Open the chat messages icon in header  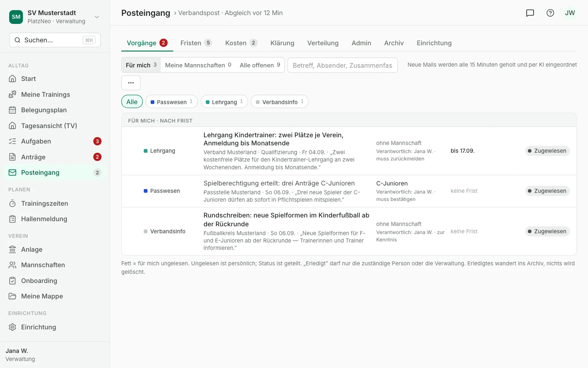tap(530, 13)
